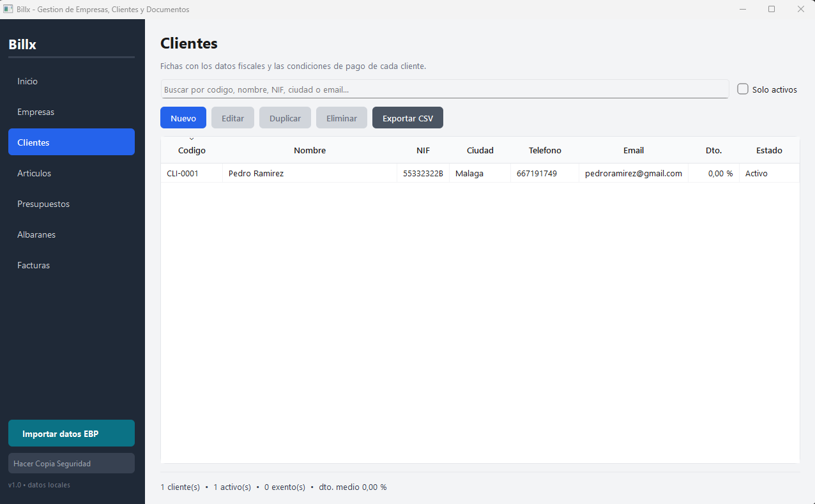Click the Eliminar button
The image size is (815, 504).
342,118
